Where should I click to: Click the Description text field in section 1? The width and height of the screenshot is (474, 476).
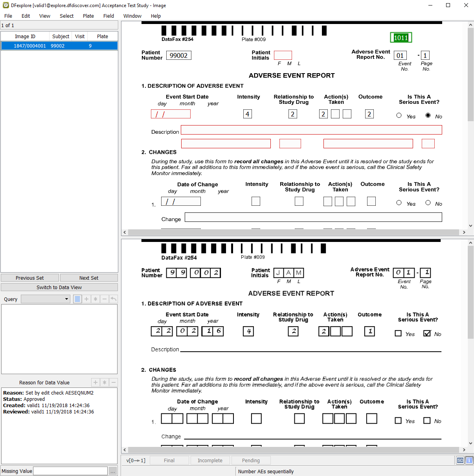click(311, 130)
